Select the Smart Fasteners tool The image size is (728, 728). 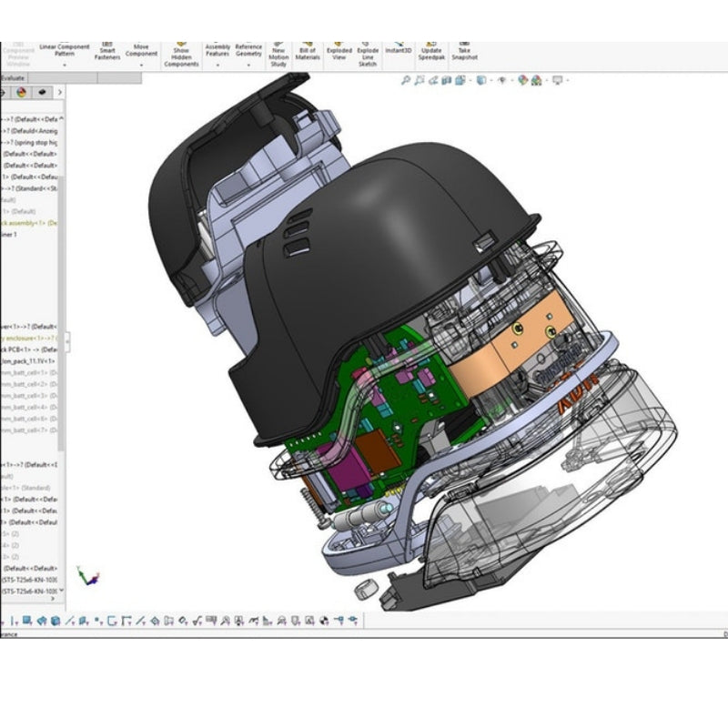(x=106, y=53)
